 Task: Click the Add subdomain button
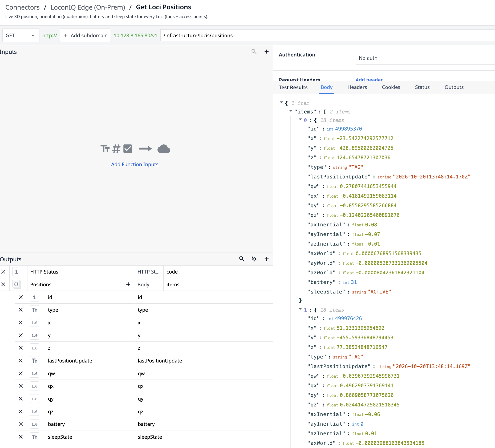coord(86,35)
